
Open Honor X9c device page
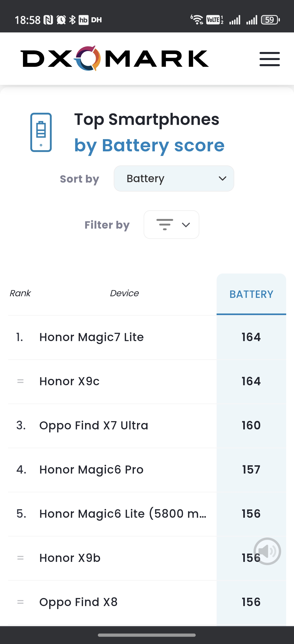(70, 381)
